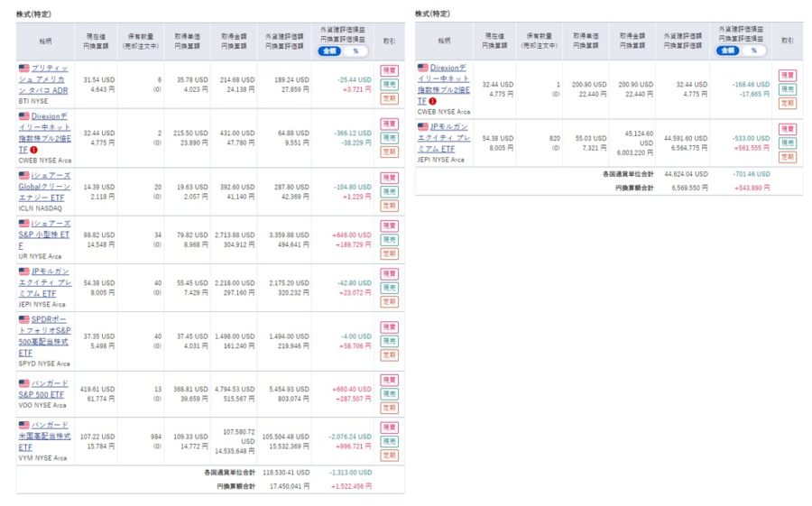Switch right table profit display to % mode
812x506 pixels.
(751, 51)
